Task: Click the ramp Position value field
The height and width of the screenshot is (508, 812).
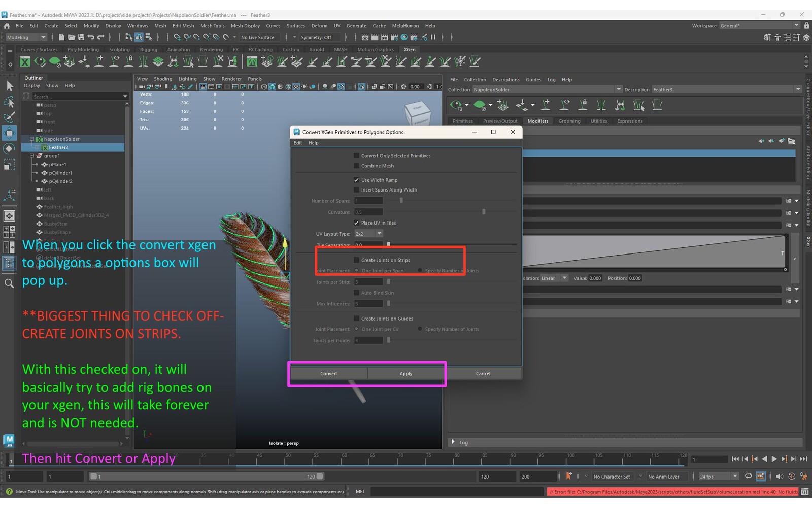Action: click(x=635, y=278)
